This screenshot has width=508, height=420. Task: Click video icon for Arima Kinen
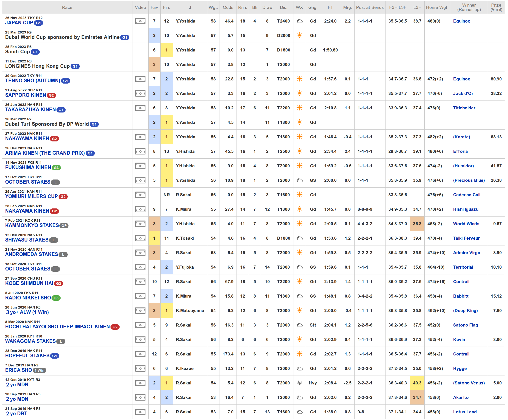tap(140, 151)
